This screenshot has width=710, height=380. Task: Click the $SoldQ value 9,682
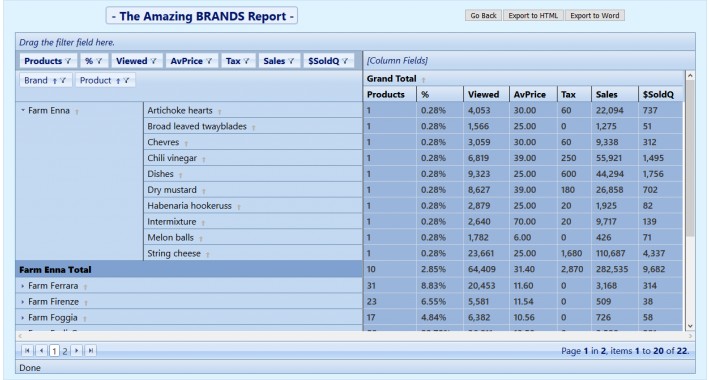[654, 269]
